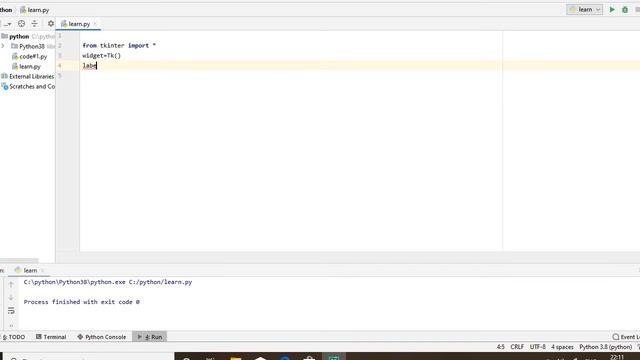Click the python.exe command path output line
640x360 pixels.
pos(108,282)
